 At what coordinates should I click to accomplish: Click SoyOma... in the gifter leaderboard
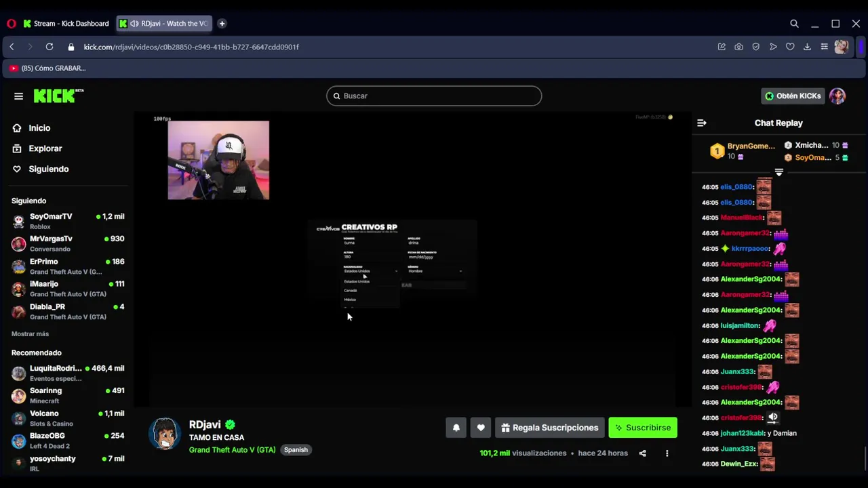813,158
